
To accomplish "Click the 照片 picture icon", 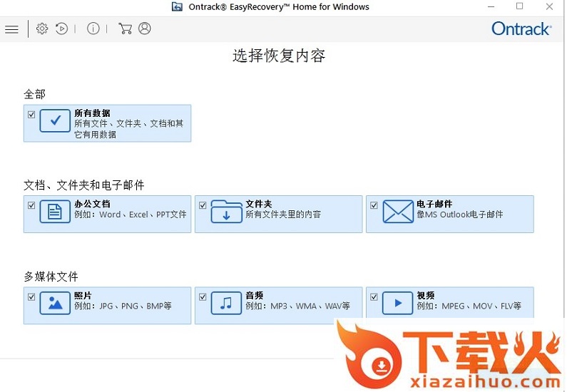I will pyautogui.click(x=55, y=303).
